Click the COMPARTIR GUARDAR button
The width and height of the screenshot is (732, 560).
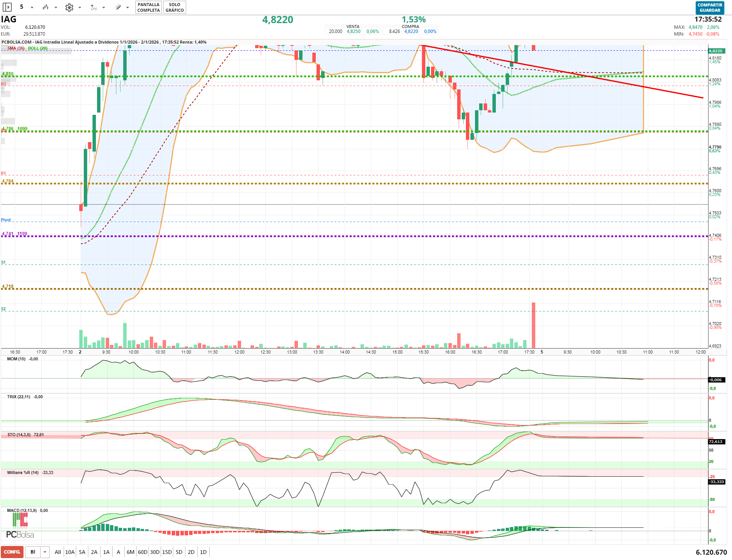(x=710, y=8)
